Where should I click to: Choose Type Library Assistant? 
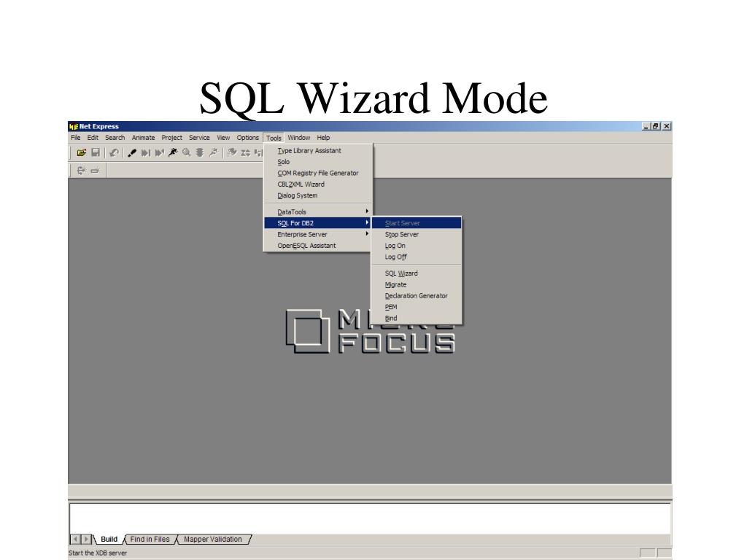[x=318, y=150]
